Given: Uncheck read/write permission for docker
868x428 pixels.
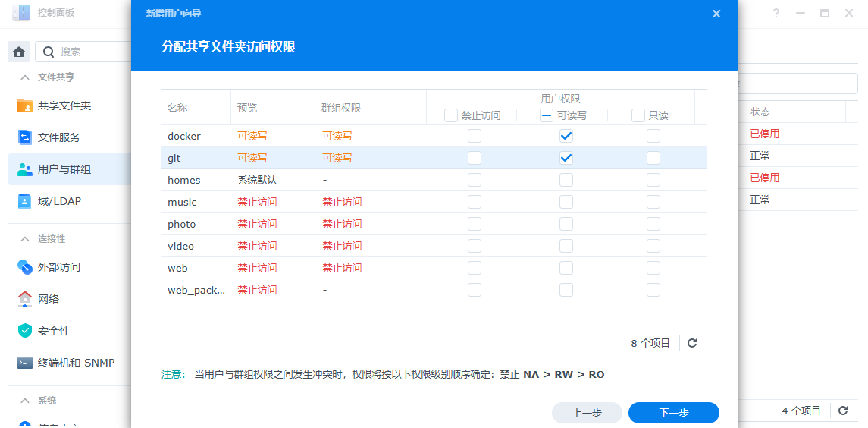Looking at the screenshot, I should click(566, 136).
